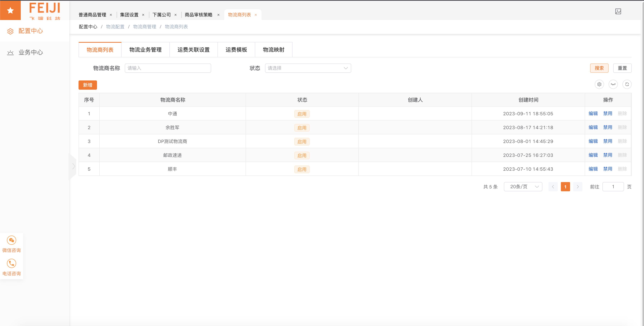Screen dimensions: 644x326
Task: Edit the 余胜军 row
Action: click(x=593, y=128)
